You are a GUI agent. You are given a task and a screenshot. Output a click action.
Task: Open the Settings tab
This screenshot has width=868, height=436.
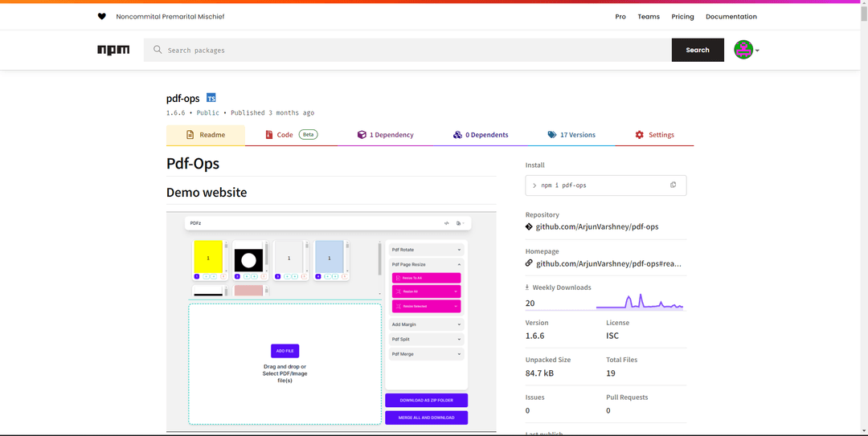[x=654, y=135]
